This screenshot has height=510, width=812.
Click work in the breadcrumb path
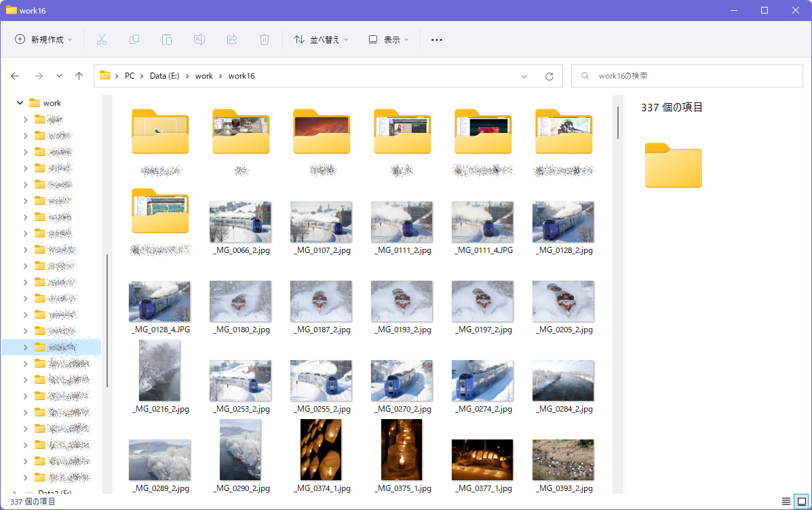[x=204, y=76]
